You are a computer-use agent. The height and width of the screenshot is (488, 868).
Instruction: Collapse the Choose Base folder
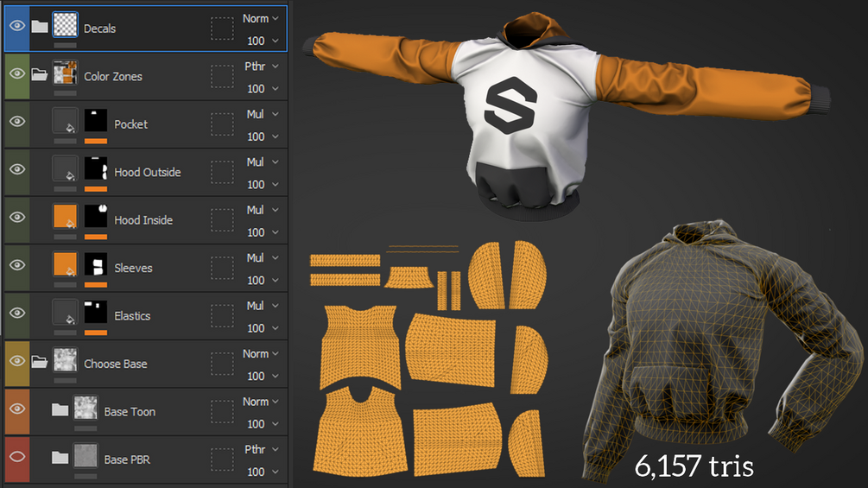[x=40, y=362]
